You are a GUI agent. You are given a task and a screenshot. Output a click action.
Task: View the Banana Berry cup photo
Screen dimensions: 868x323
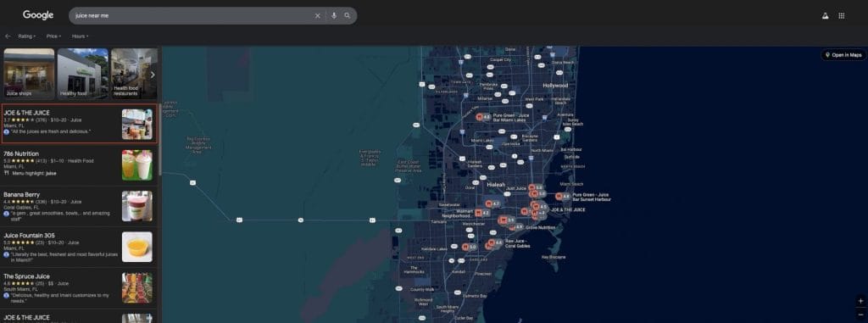tap(137, 206)
